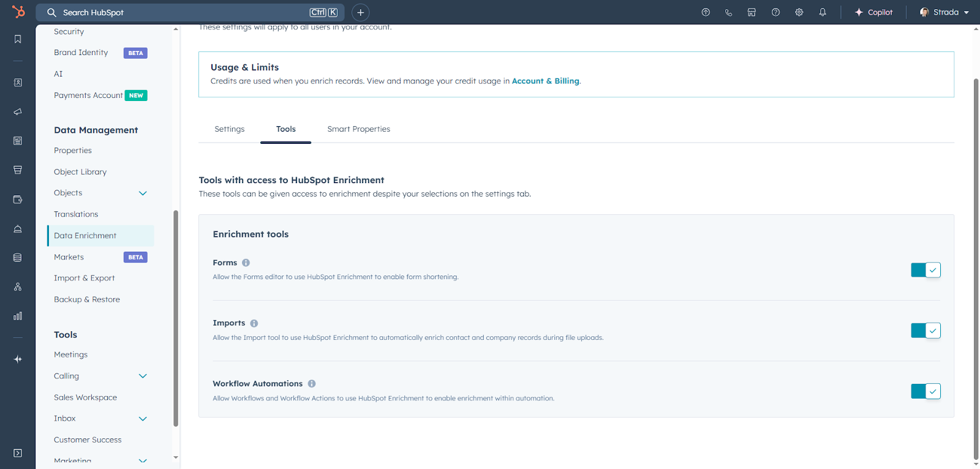Expand the Objects submenu chevron
980x469 pixels.
point(143,193)
